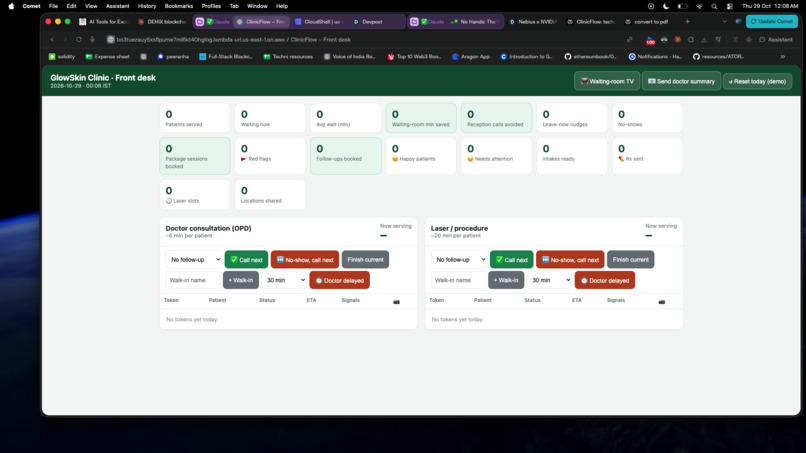
Task: Click Wi-Fi icon in menu bar
Action: (x=699, y=6)
